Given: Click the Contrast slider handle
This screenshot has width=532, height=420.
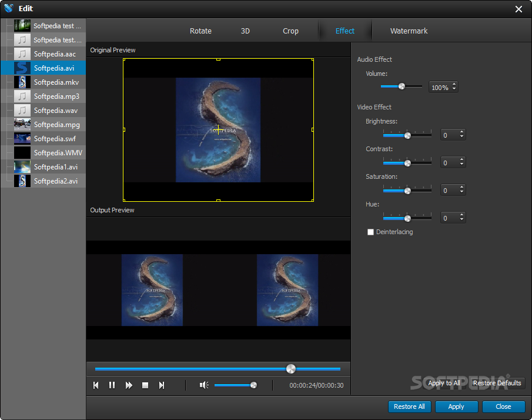Looking at the screenshot, I should coord(407,164).
